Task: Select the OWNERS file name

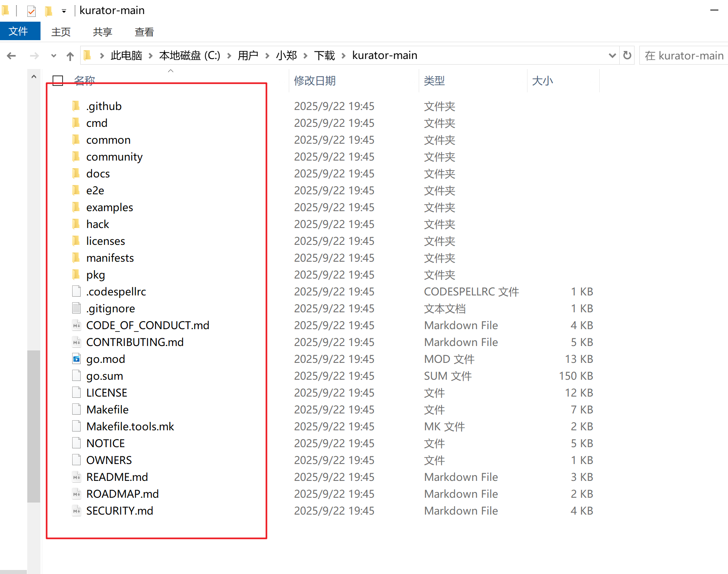Action: tap(109, 460)
